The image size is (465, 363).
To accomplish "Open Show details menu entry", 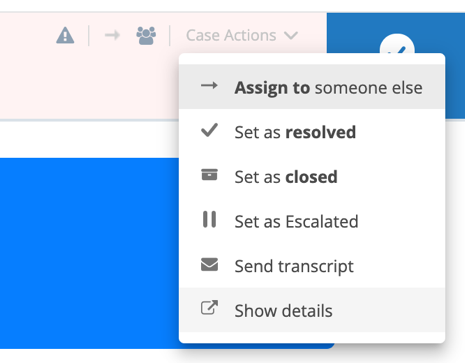I will 312,310.
